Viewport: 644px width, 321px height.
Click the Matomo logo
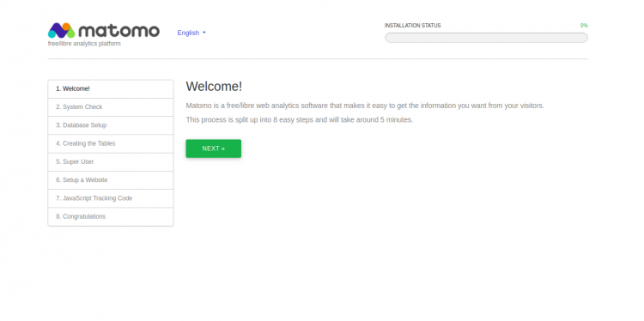tap(104, 30)
